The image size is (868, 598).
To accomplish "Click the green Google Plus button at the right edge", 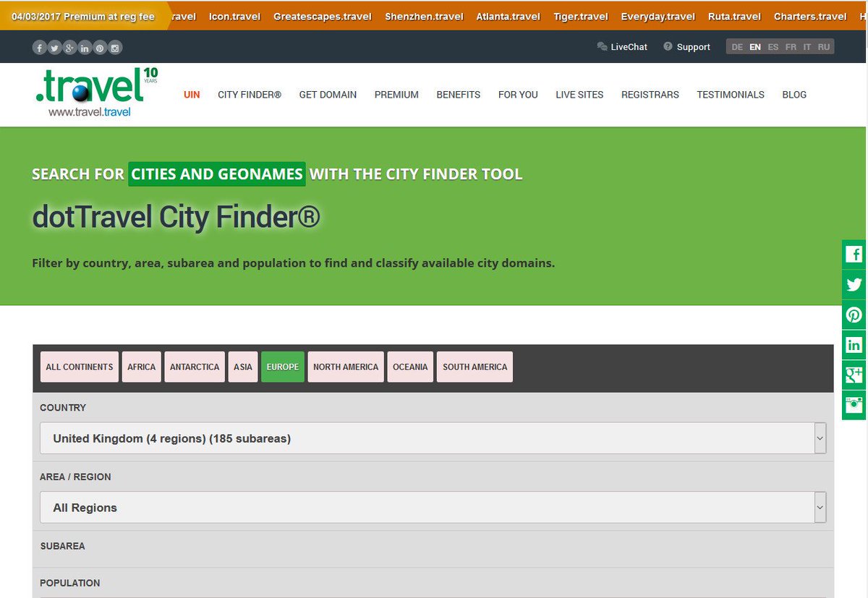I will pyautogui.click(x=854, y=375).
